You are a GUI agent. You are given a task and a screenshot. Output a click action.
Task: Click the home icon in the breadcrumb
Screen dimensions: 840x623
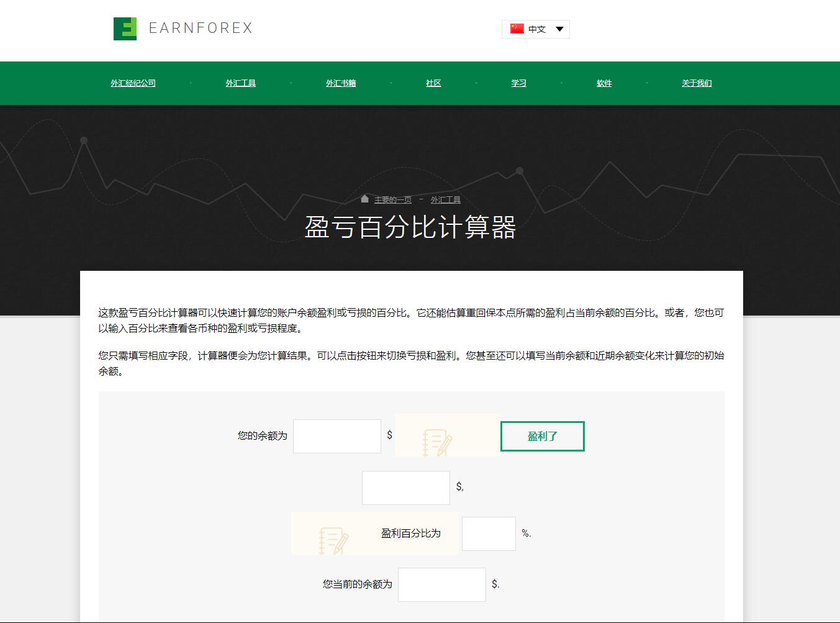365,199
